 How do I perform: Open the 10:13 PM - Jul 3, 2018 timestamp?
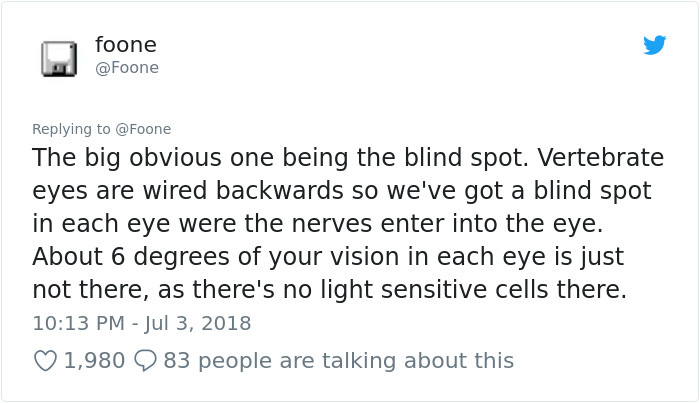pos(142,323)
